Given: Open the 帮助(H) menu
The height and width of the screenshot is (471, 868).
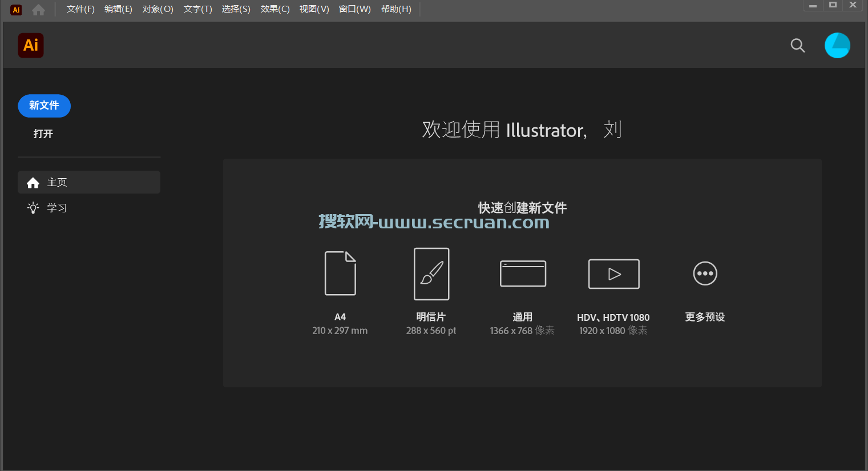Looking at the screenshot, I should (x=396, y=9).
